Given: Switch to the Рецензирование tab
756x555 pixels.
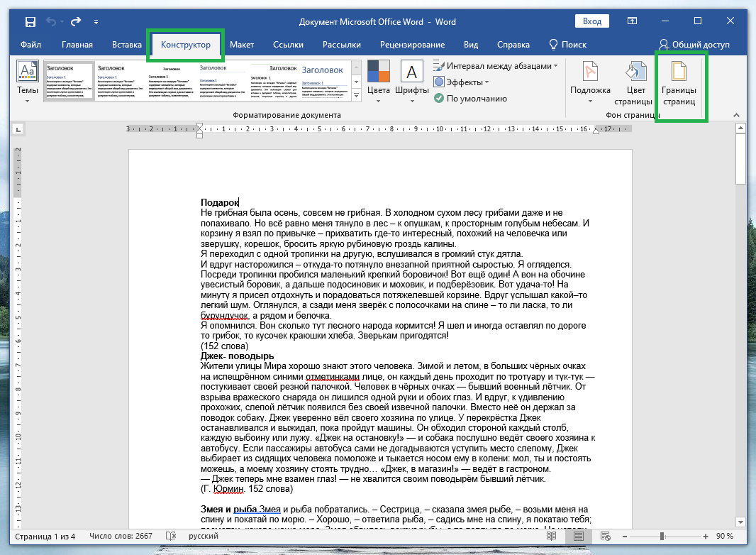Looking at the screenshot, I should coord(412,45).
